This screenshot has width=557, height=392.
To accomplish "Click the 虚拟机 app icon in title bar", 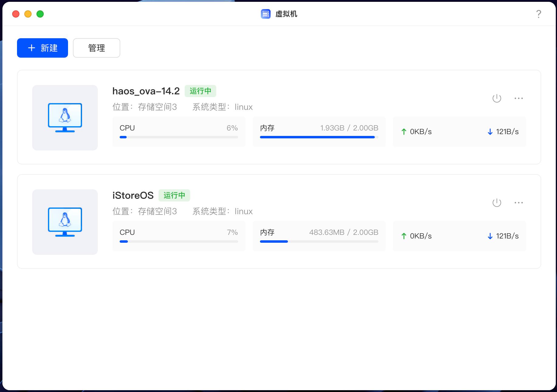I will [266, 14].
